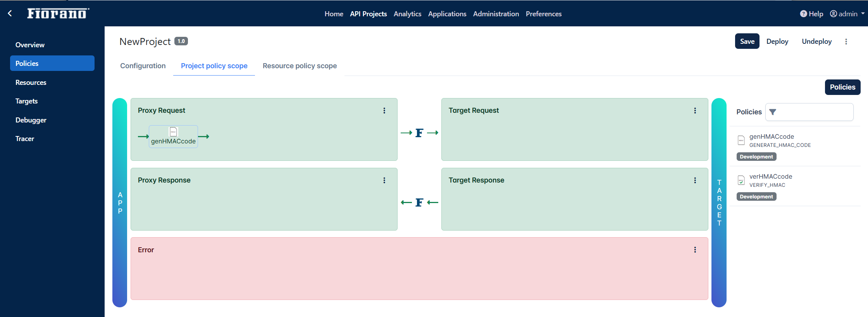Go to Home menu
868x317 pixels.
(x=334, y=14)
